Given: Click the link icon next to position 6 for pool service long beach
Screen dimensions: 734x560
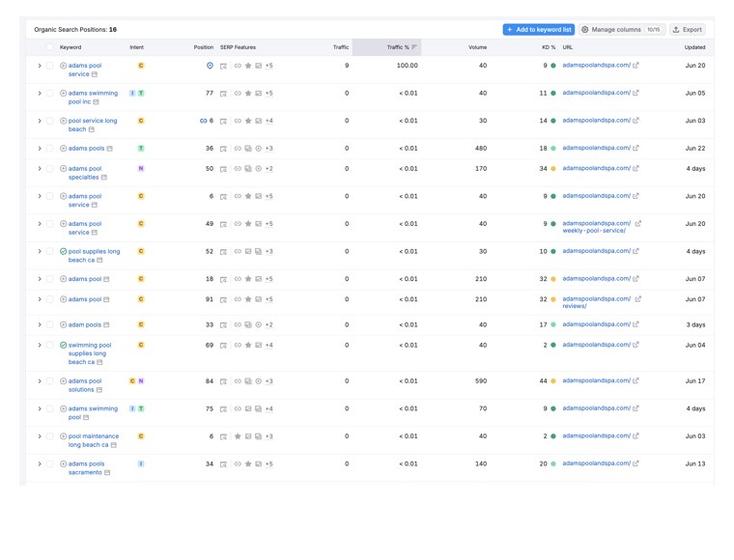Looking at the screenshot, I should [x=203, y=121].
